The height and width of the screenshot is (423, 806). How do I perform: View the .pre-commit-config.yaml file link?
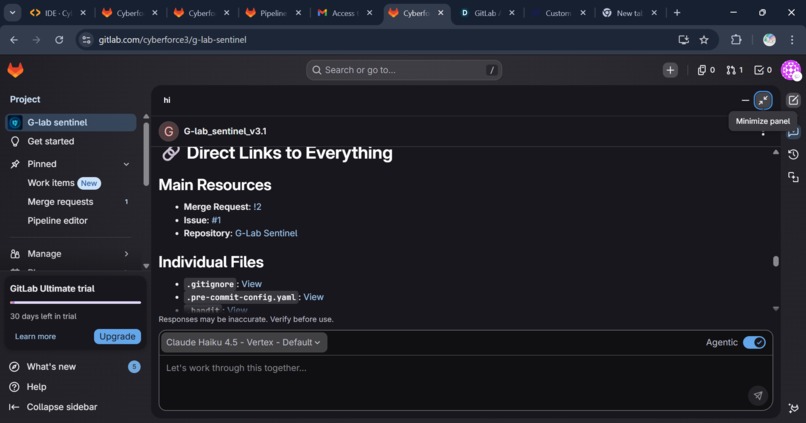coord(314,297)
